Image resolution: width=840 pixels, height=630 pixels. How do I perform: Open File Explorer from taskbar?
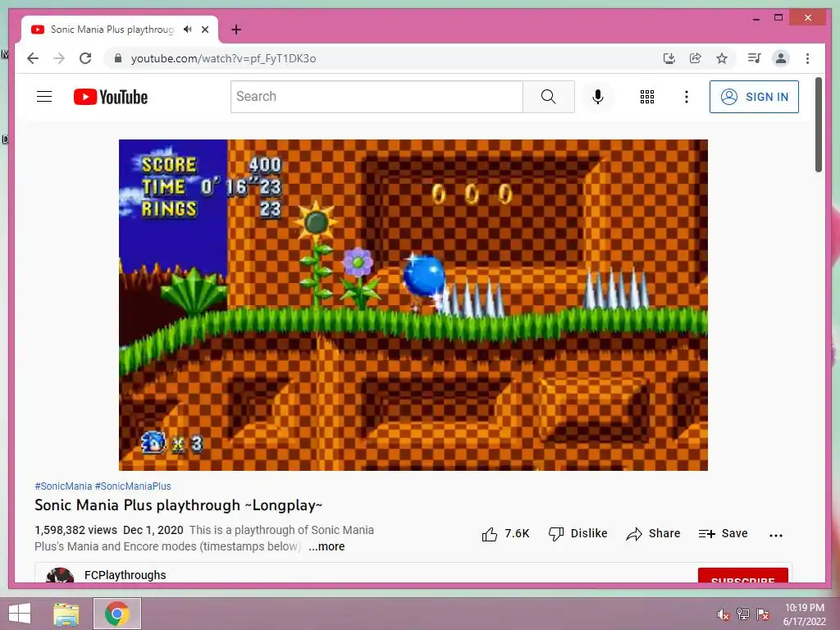pos(66,614)
